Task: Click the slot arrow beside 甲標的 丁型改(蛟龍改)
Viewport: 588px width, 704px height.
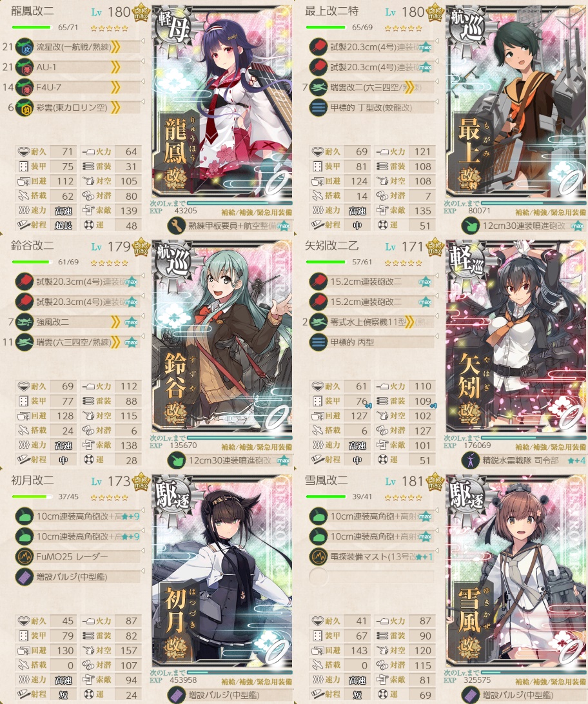Action: pyautogui.click(x=436, y=103)
